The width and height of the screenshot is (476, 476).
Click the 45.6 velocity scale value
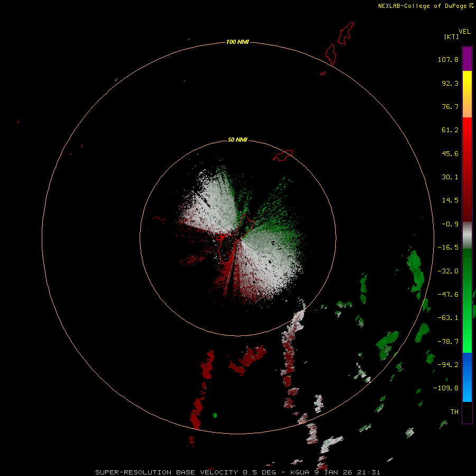pyautogui.click(x=450, y=153)
